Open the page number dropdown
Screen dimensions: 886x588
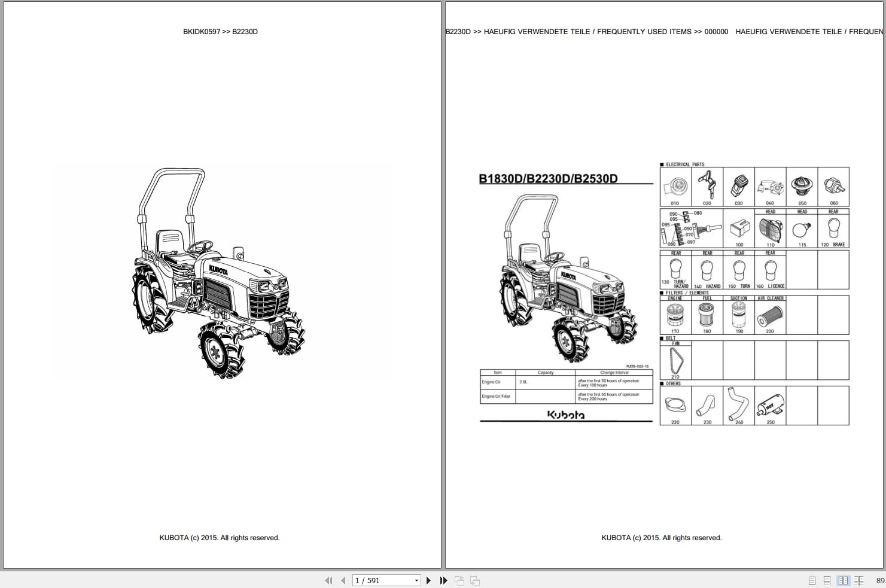[417, 580]
